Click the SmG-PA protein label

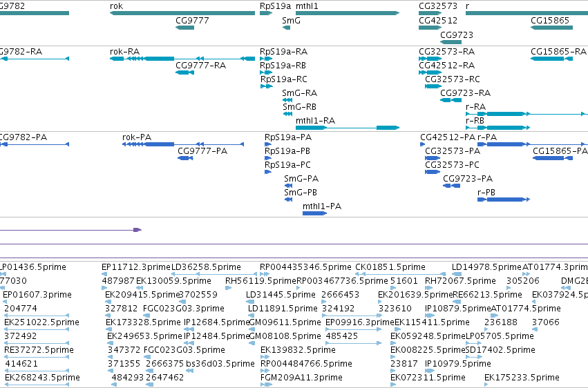pos(301,179)
